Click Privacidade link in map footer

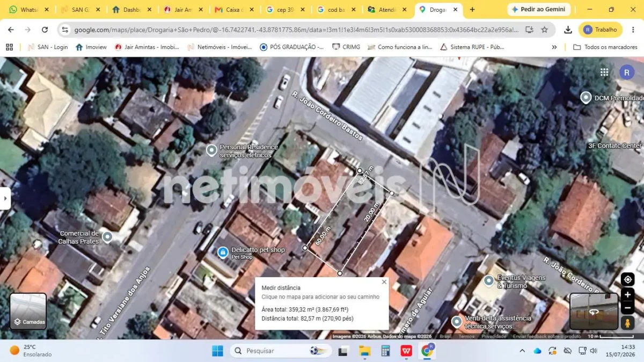pyautogui.click(x=494, y=336)
